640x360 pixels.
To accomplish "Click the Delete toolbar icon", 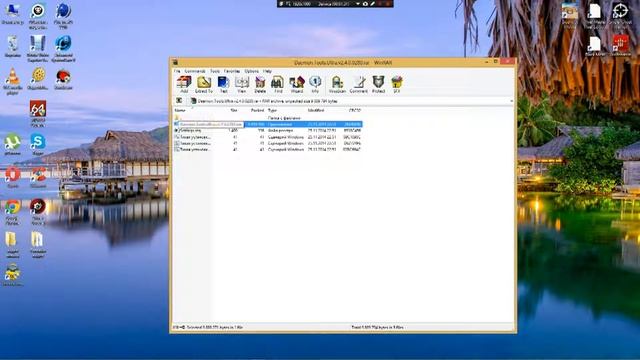I will coord(260,84).
